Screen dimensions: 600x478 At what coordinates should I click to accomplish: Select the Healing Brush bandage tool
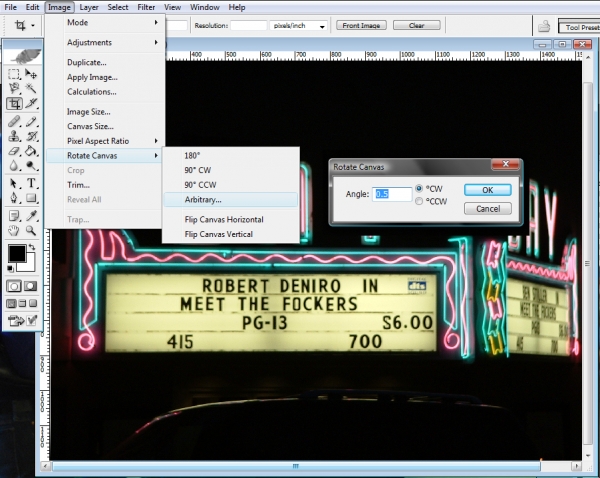[x=14, y=122]
